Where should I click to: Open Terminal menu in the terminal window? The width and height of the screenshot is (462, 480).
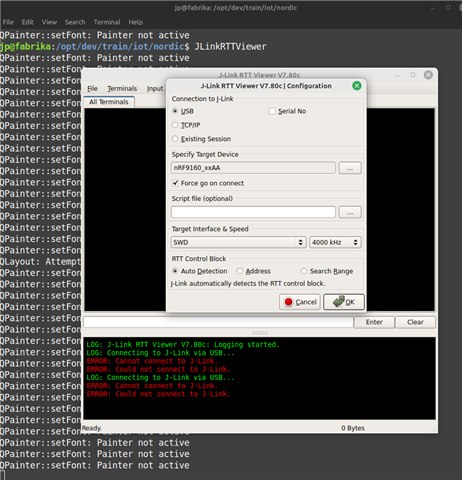107,22
